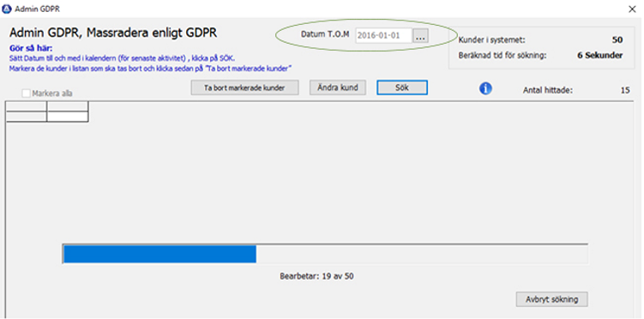The height and width of the screenshot is (319, 644).
Task: Click the Admin GDPR app icon in title bar
Action: pyautogui.click(x=6, y=9)
